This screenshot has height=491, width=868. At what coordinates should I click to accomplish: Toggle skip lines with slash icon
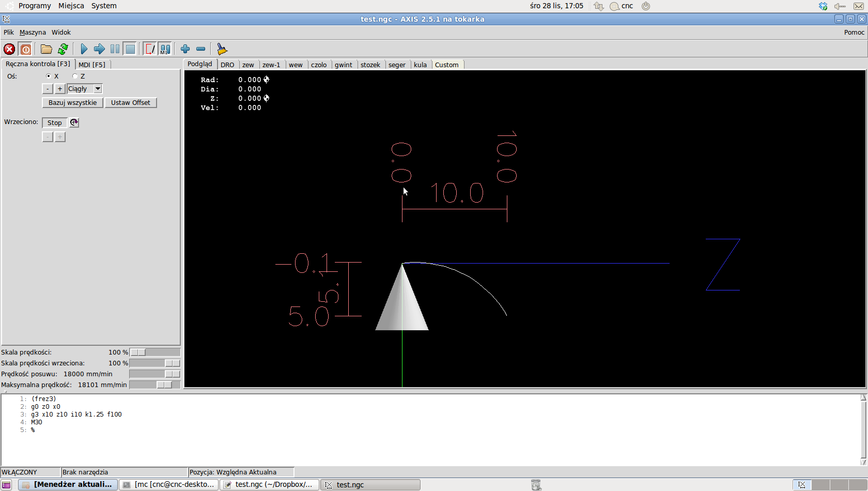pos(150,49)
